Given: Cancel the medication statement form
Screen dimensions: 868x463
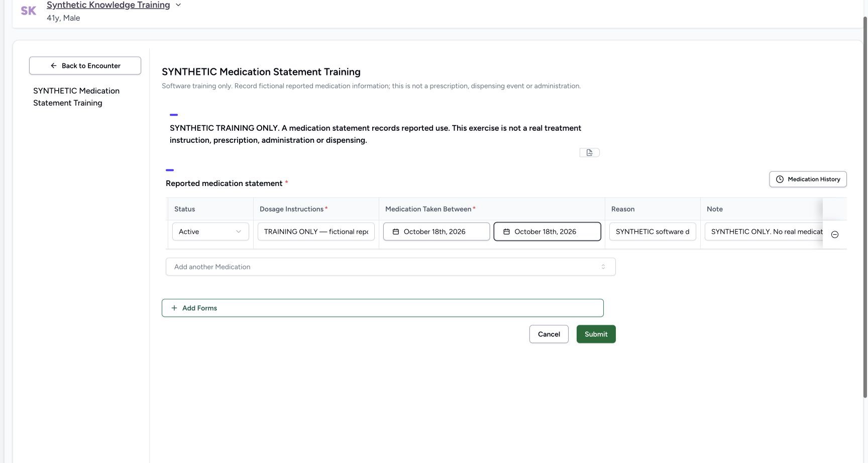Looking at the screenshot, I should coord(549,334).
